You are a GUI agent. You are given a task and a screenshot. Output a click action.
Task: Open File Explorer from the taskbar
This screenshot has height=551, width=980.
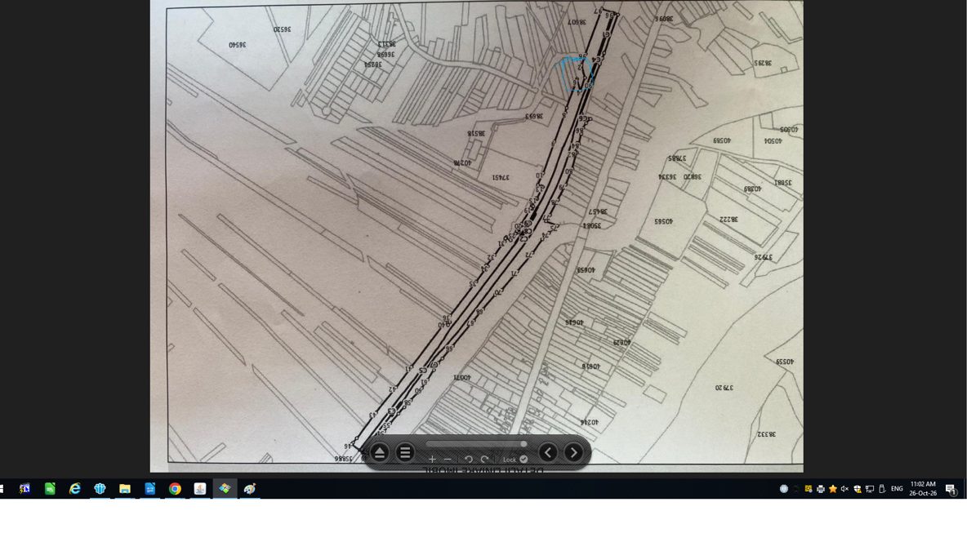pos(125,489)
